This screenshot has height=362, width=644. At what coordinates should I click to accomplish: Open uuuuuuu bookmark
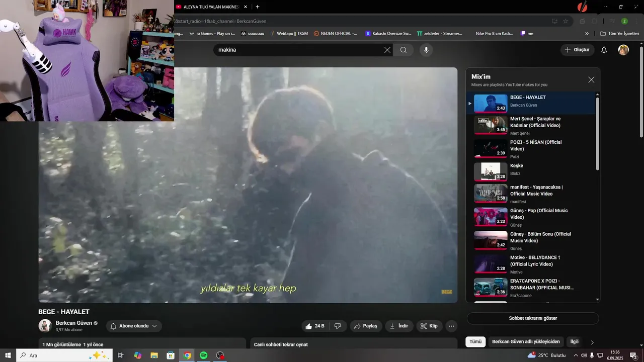253,34
